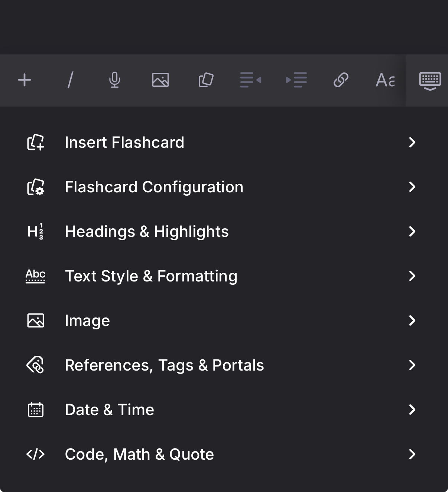Click the Code, Math & Quote brackets icon
The height and width of the screenshot is (492, 448).
pyautogui.click(x=36, y=454)
